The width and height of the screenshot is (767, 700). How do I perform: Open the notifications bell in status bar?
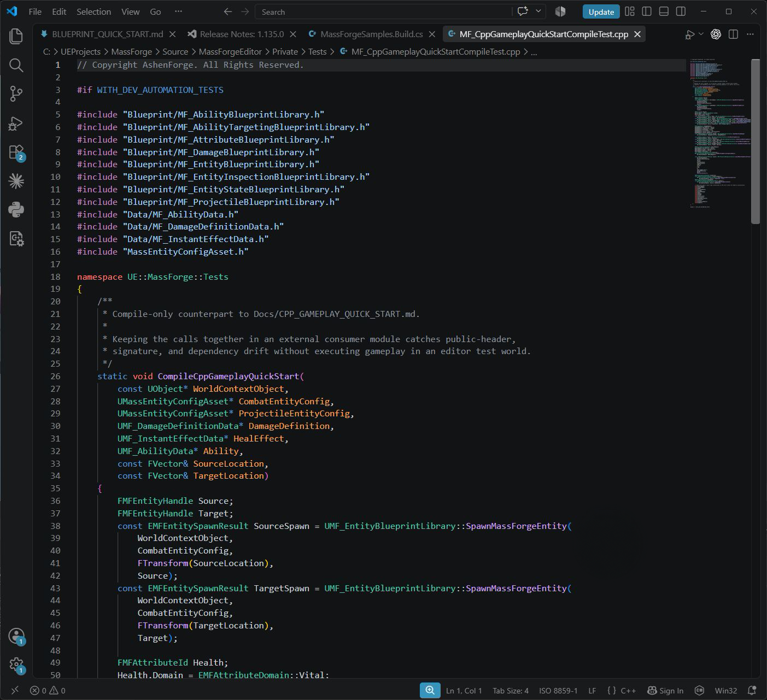click(x=752, y=690)
